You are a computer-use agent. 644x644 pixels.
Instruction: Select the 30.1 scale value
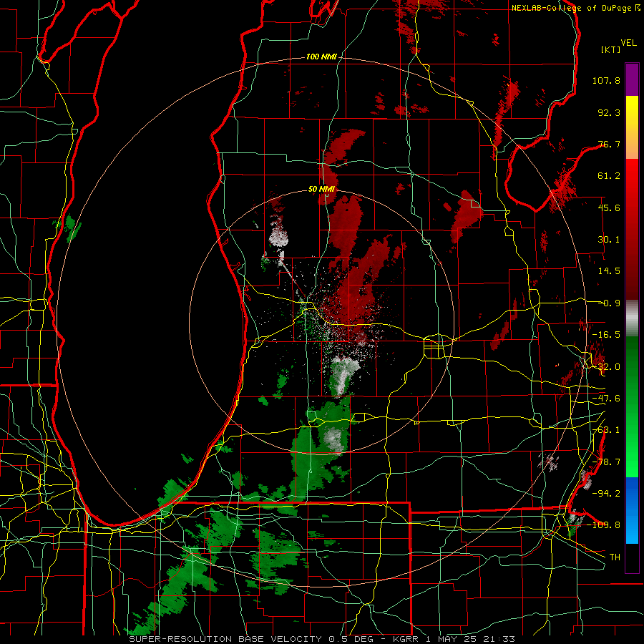pyautogui.click(x=609, y=240)
